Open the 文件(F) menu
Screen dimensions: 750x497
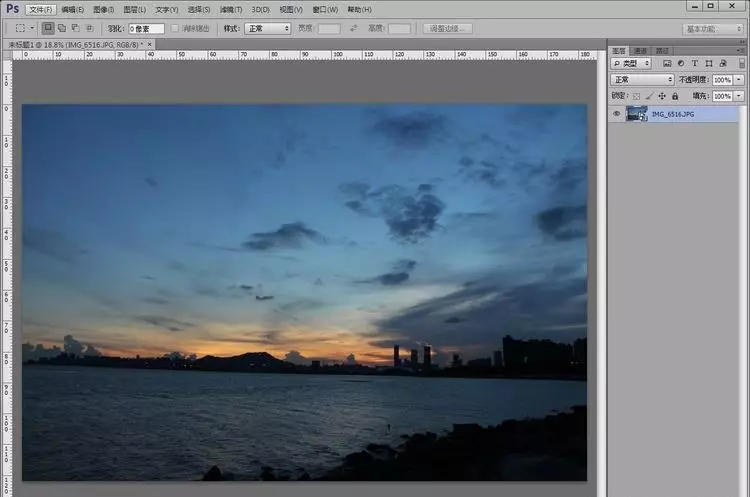41,10
